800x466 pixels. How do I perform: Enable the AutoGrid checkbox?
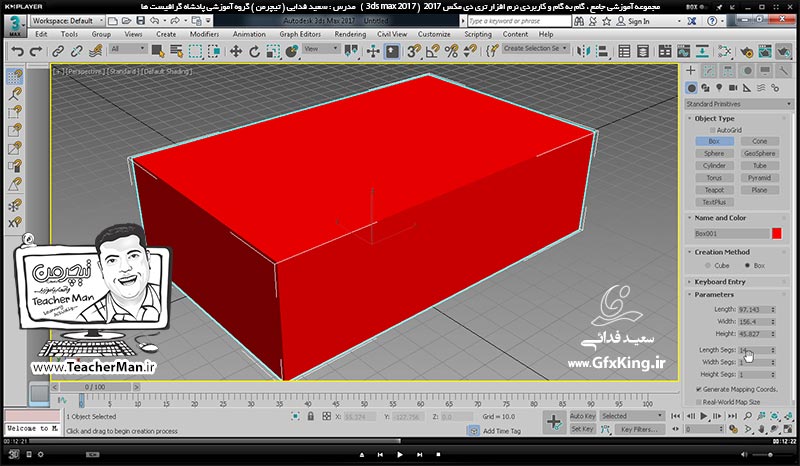click(713, 130)
